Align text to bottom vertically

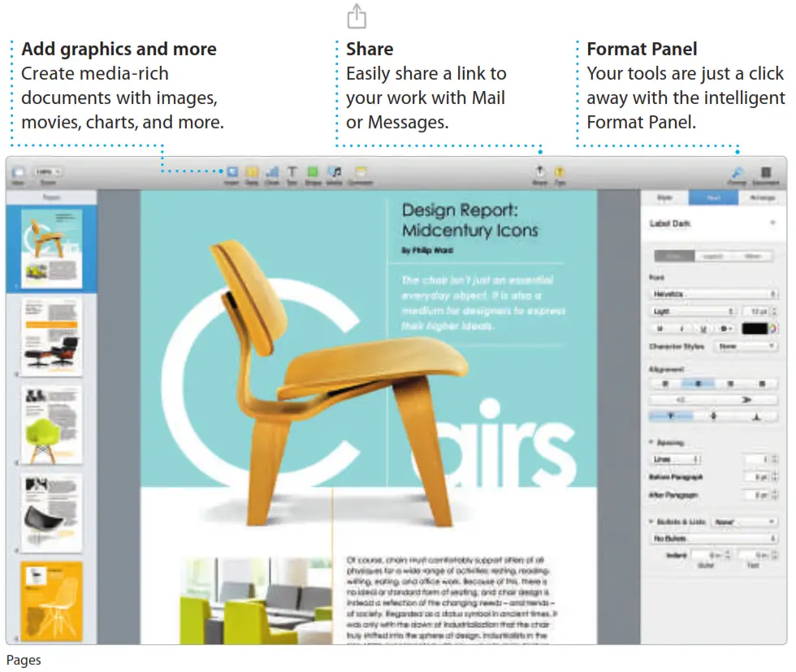(x=756, y=417)
